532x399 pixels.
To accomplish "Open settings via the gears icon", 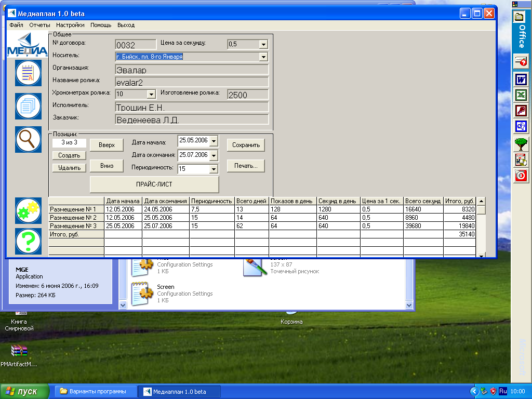I will [x=28, y=210].
